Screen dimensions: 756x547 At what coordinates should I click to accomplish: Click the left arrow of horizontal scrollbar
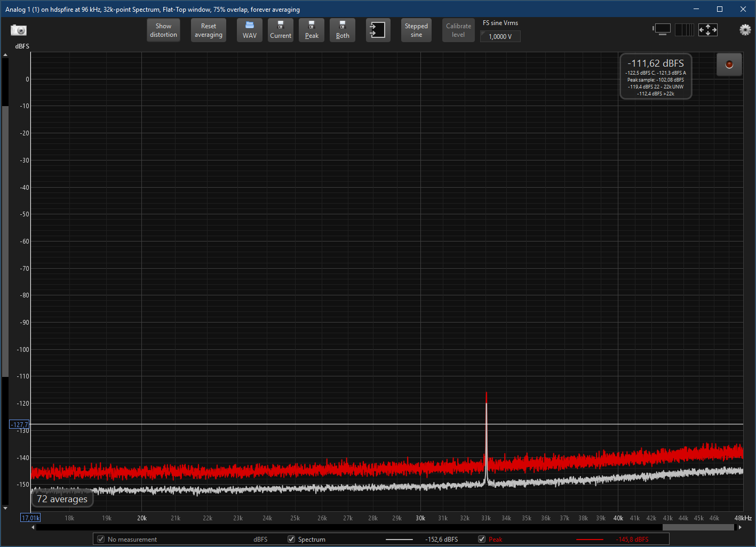34,527
